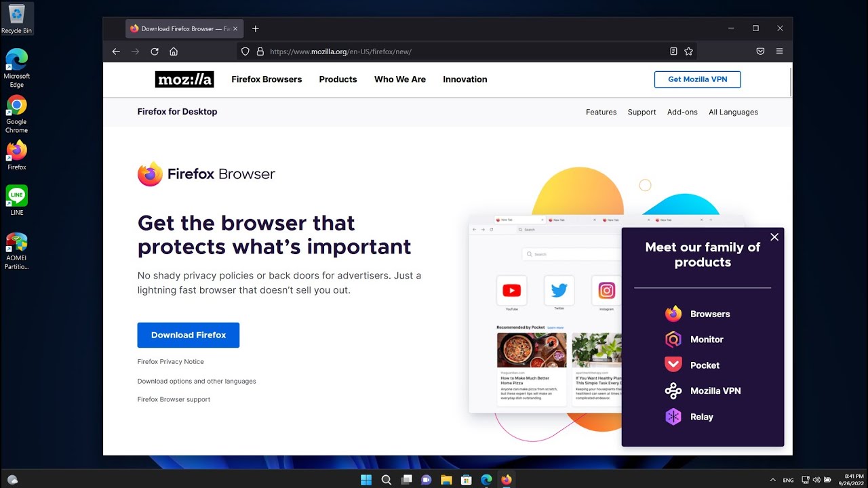Open Task View on the taskbar
This screenshot has width=868, height=488.
(406, 480)
